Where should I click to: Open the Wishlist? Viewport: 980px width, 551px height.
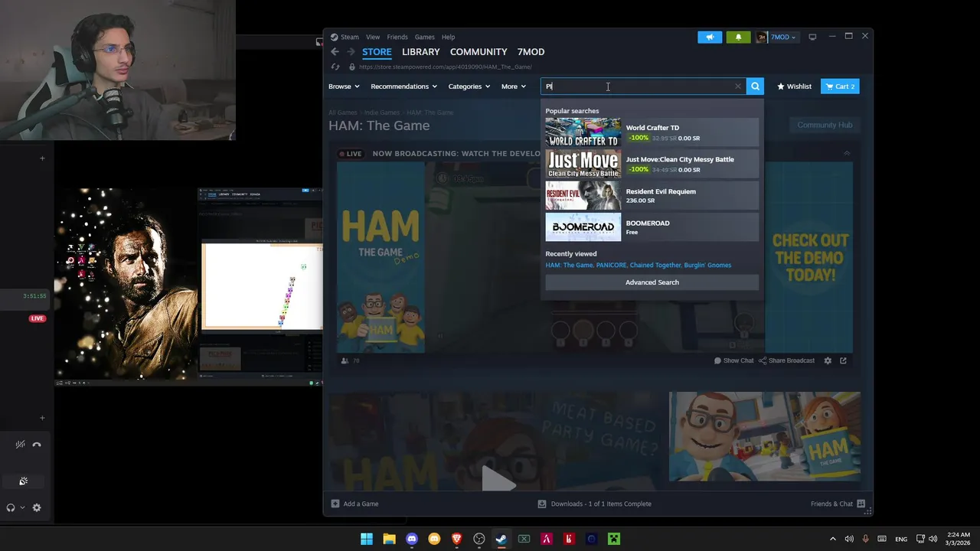(794, 86)
